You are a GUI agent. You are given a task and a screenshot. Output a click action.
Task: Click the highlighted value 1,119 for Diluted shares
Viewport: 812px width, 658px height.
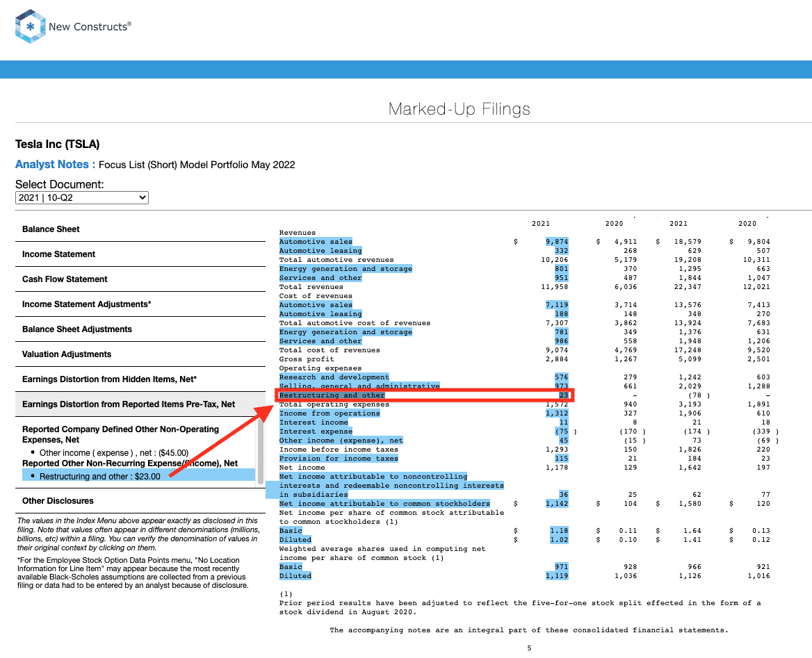(x=557, y=576)
